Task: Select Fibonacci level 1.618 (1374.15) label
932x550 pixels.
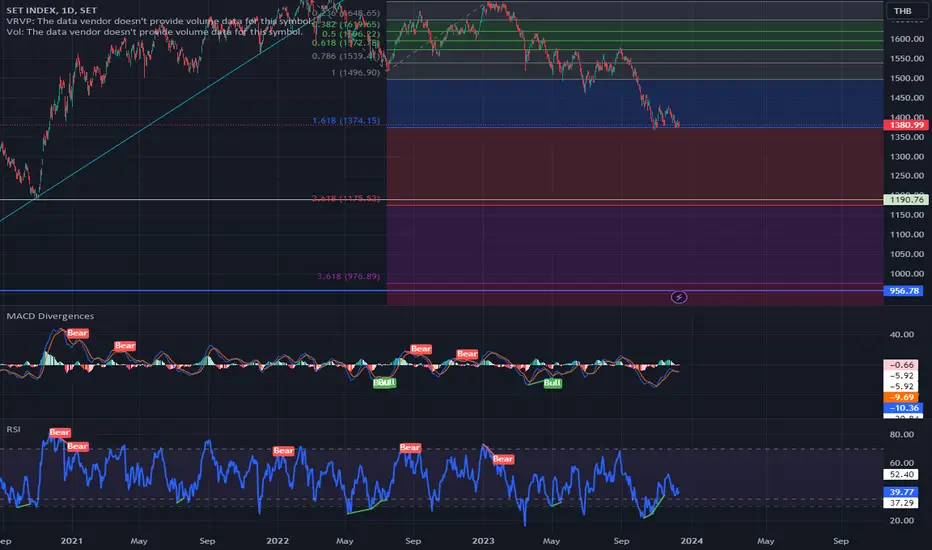Action: tap(346, 120)
